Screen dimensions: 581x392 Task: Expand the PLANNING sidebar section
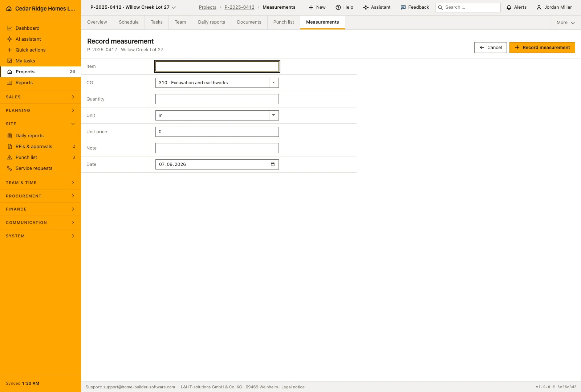pos(40,110)
